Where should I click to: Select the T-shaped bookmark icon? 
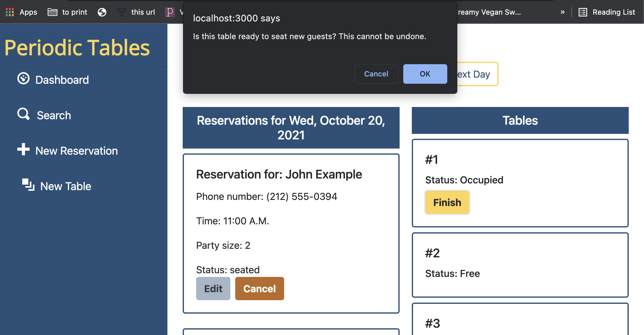point(121,12)
